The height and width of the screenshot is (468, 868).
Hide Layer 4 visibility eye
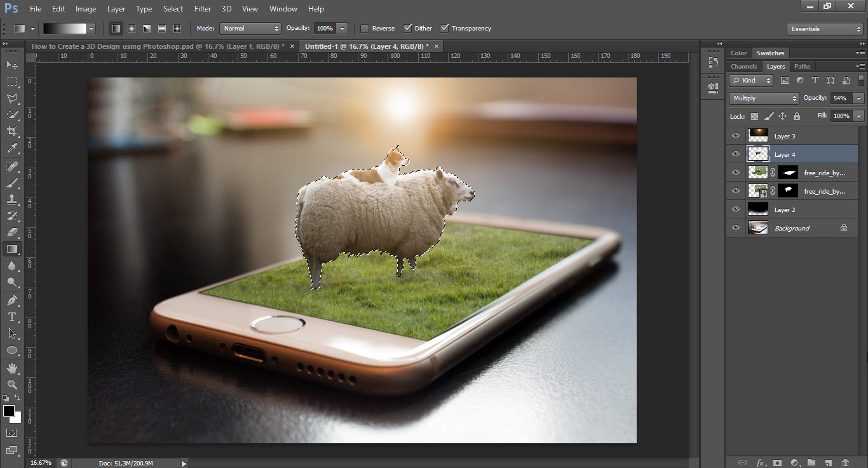point(736,154)
